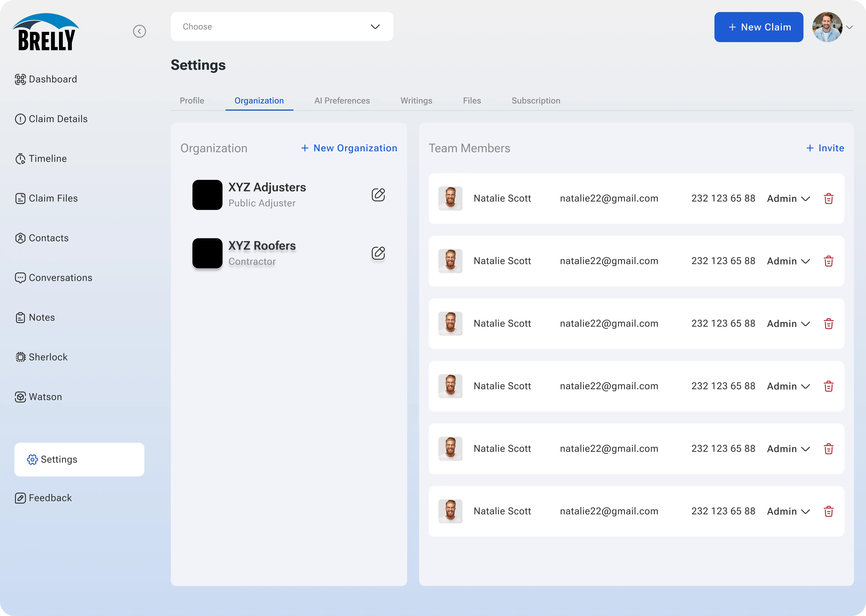Click Natalie Scott name in second row
Screen dimensions: 866x616
click(x=502, y=261)
